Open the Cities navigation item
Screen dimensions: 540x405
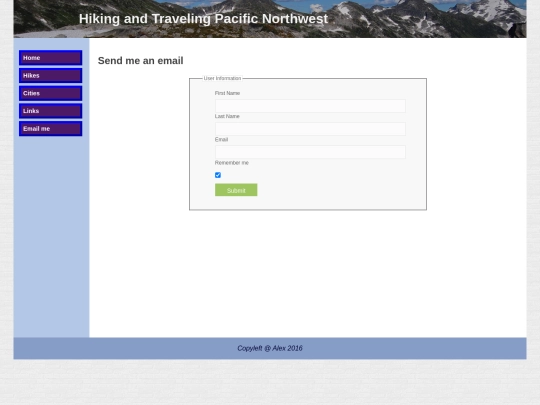(x=51, y=93)
